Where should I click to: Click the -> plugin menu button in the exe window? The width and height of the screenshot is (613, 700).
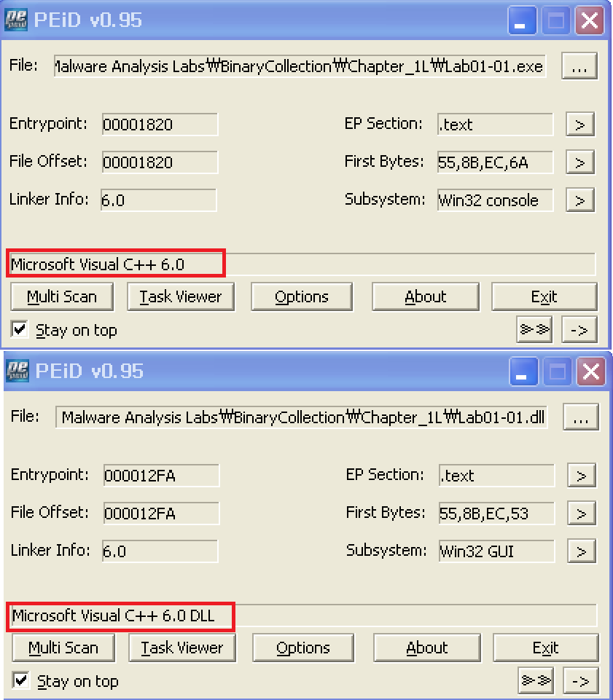[579, 329]
